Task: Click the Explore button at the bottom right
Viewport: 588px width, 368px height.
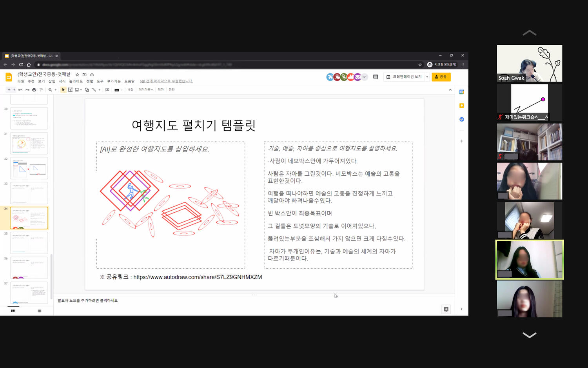Action: [x=446, y=309]
